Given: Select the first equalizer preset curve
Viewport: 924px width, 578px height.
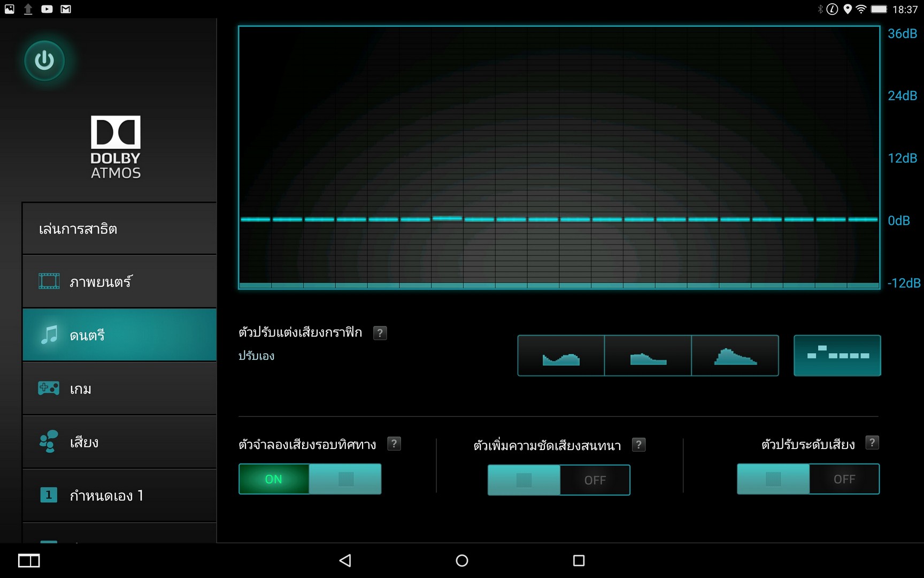Looking at the screenshot, I should tap(561, 356).
